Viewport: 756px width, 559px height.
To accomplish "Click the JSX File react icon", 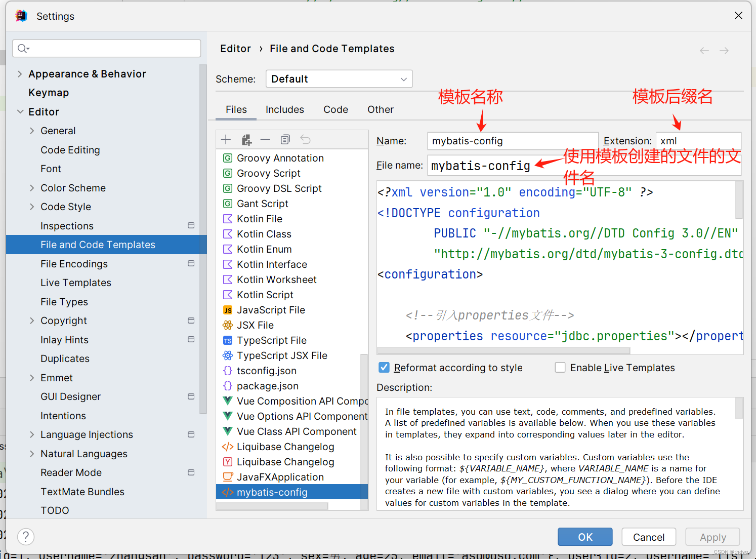I will click(228, 325).
